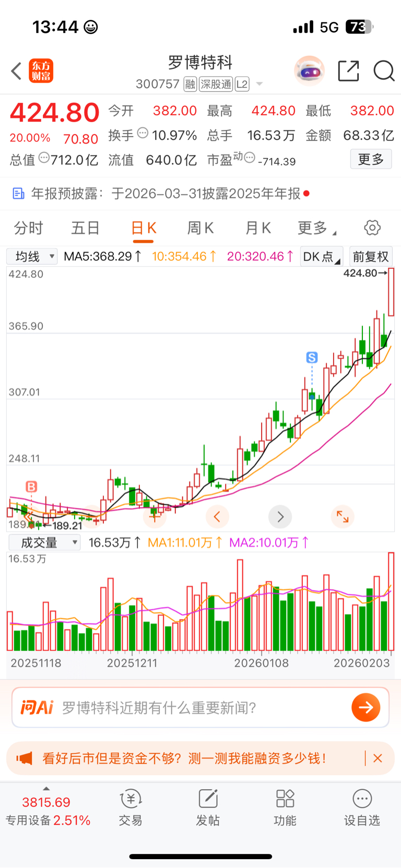This screenshot has width=401, height=868.
Task: Tap the blue S sell marker
Action: coord(312,358)
